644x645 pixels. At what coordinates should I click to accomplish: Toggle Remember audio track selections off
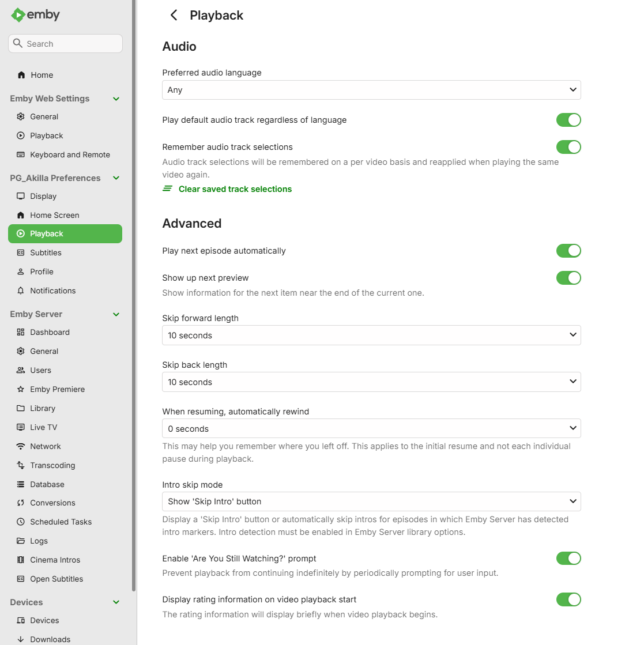click(x=568, y=147)
